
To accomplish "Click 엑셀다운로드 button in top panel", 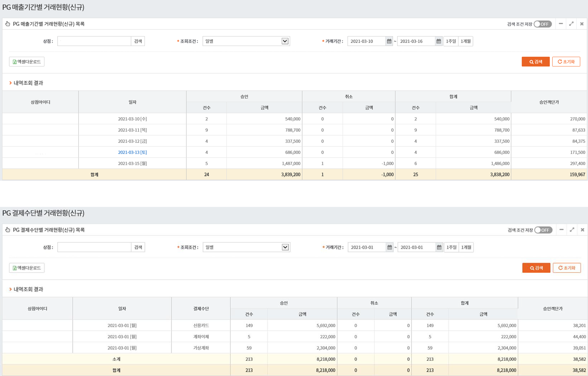I will pos(27,62).
